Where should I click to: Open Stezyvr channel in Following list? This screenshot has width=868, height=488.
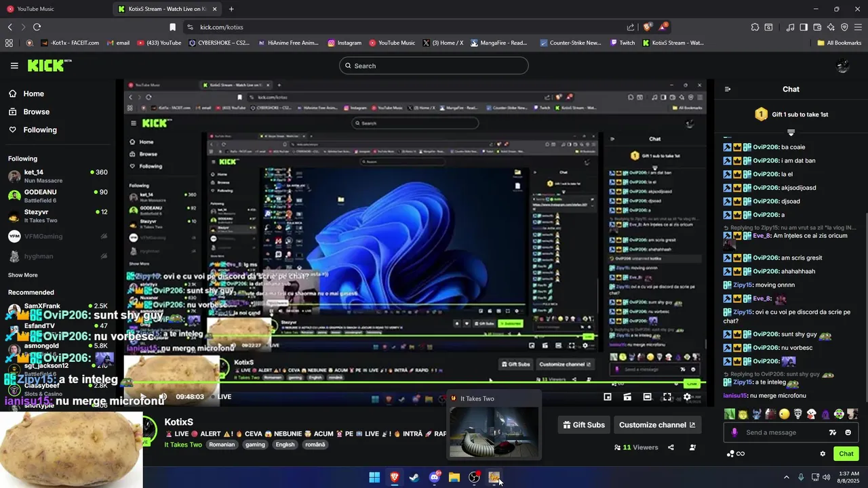pos(58,216)
